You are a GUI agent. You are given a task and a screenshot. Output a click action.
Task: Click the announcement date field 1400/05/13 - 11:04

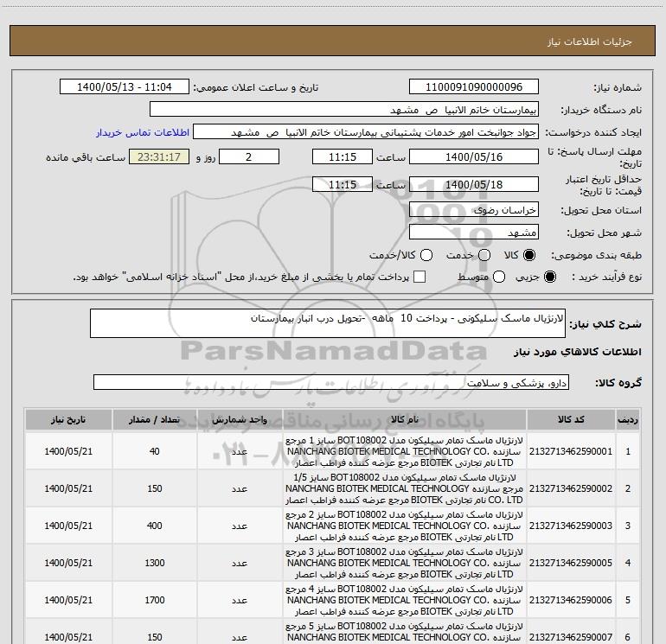click(125, 87)
